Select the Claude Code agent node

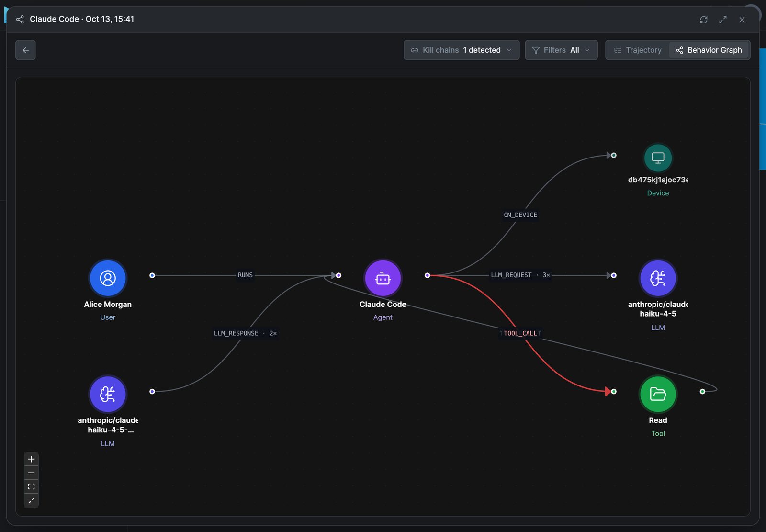(x=383, y=278)
